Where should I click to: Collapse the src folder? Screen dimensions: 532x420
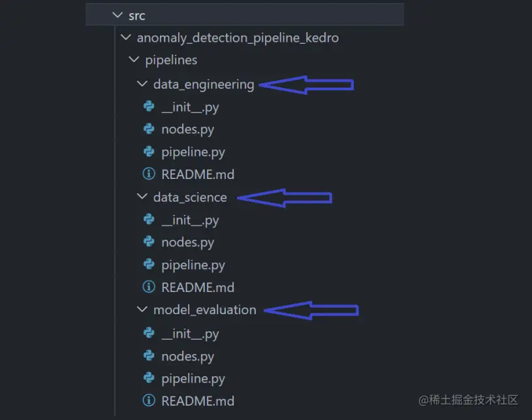(117, 14)
